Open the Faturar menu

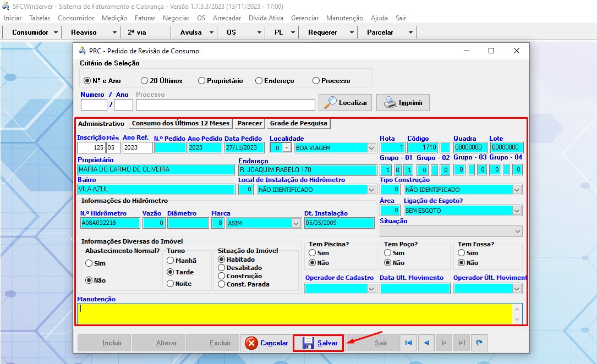[x=145, y=18]
